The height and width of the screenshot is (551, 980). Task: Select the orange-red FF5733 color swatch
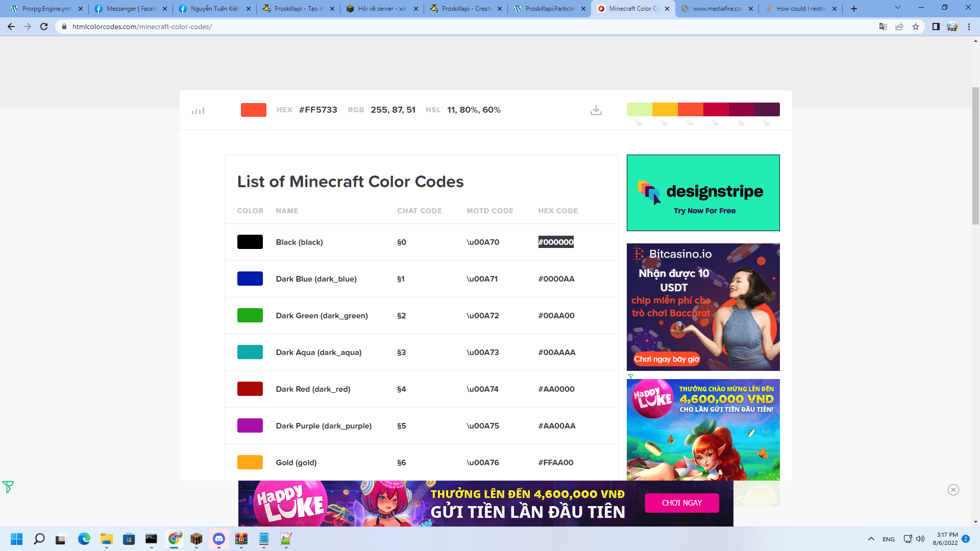(253, 110)
